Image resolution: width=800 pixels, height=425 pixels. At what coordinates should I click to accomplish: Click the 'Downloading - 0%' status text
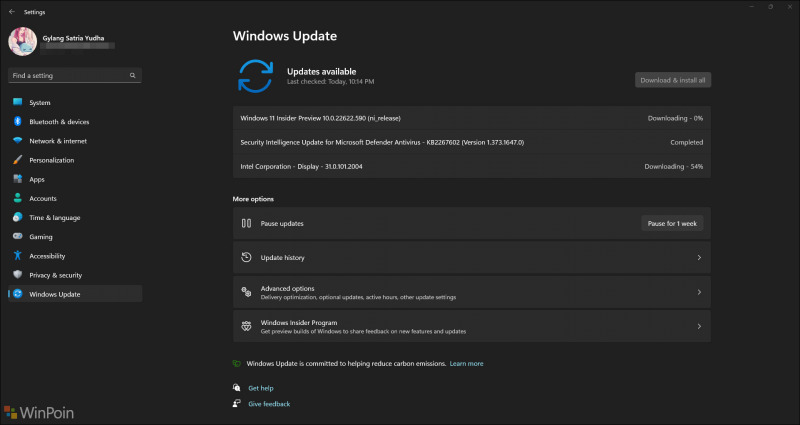pyautogui.click(x=675, y=118)
